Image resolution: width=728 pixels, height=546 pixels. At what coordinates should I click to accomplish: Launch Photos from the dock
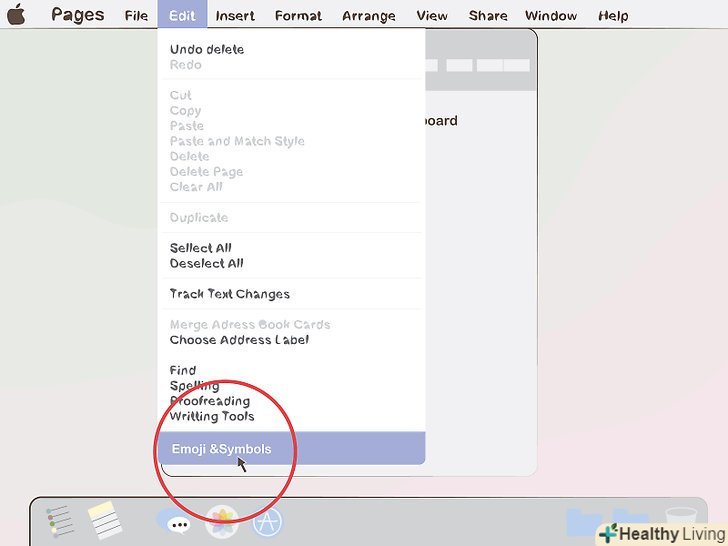point(222,522)
